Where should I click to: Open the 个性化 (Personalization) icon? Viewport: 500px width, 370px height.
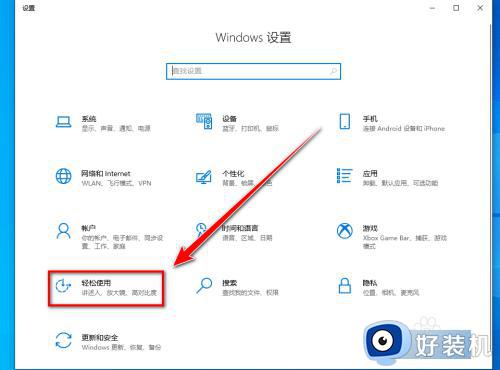pyautogui.click(x=204, y=177)
